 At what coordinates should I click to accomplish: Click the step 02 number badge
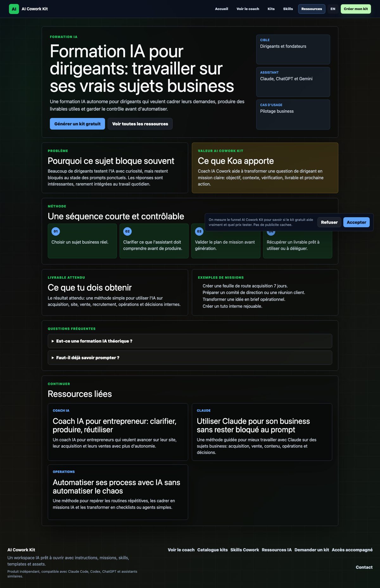tap(127, 231)
